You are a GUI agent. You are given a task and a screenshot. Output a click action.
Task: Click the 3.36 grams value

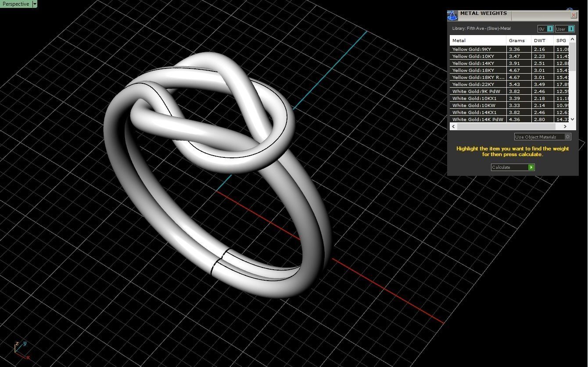(x=514, y=49)
